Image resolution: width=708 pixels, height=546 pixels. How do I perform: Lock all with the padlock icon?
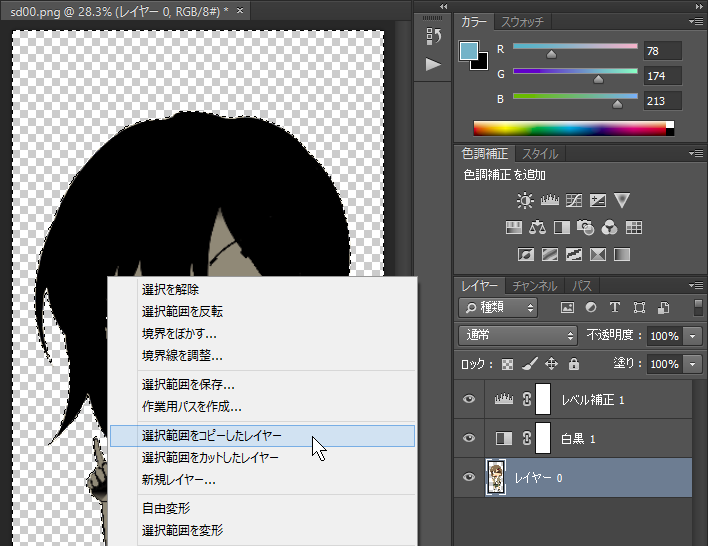coord(574,365)
